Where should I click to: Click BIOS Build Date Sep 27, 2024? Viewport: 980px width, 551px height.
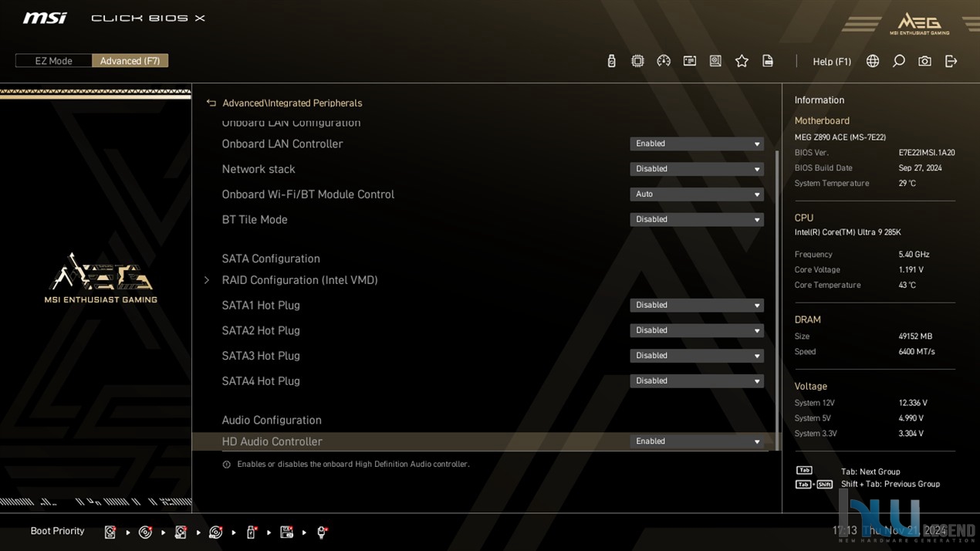920,168
